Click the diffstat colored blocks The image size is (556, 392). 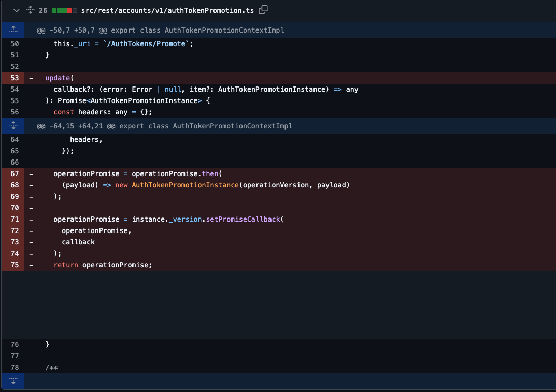64,11
